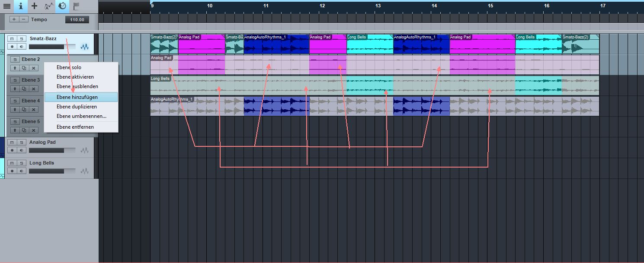Click the Smatz-Bazz track name
Viewport: 644px width, 263px height.
[43, 38]
